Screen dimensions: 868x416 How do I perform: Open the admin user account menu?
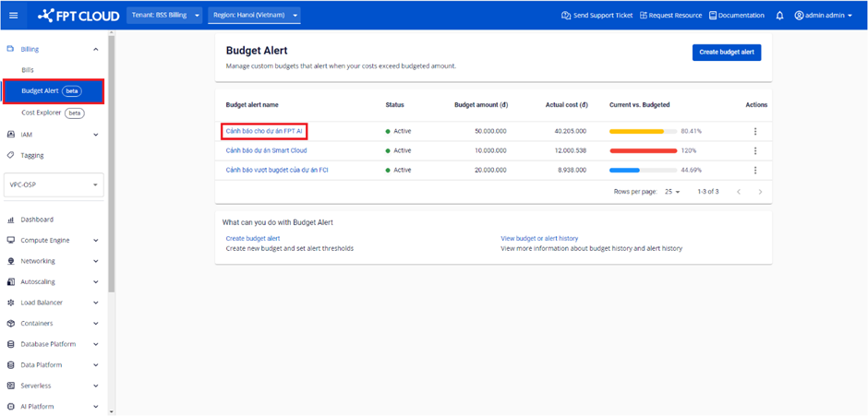(823, 16)
